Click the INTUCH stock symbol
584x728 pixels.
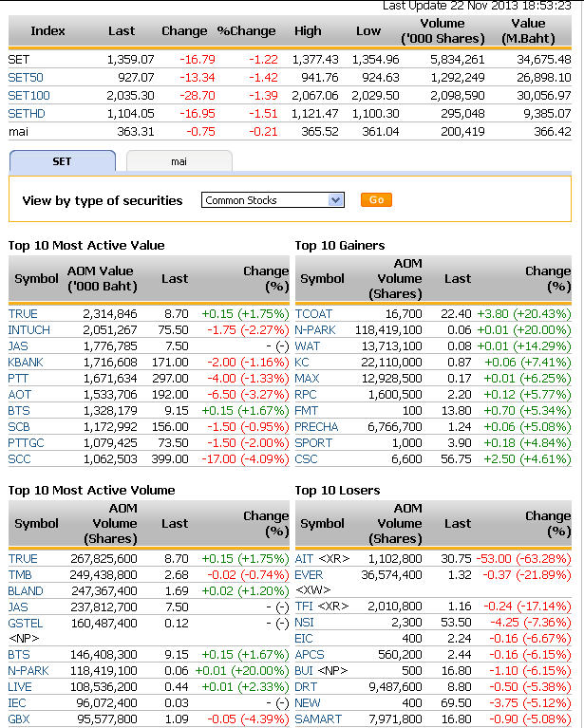pos(28,330)
